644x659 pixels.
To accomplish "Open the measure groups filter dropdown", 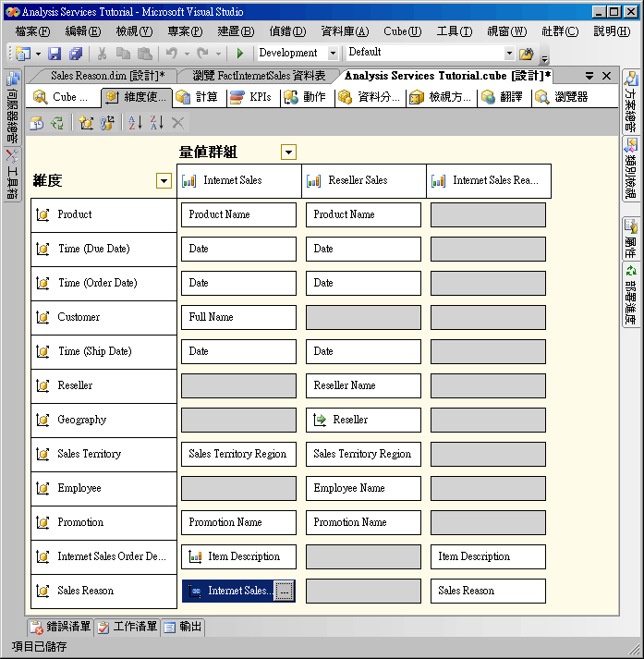I will (x=288, y=153).
